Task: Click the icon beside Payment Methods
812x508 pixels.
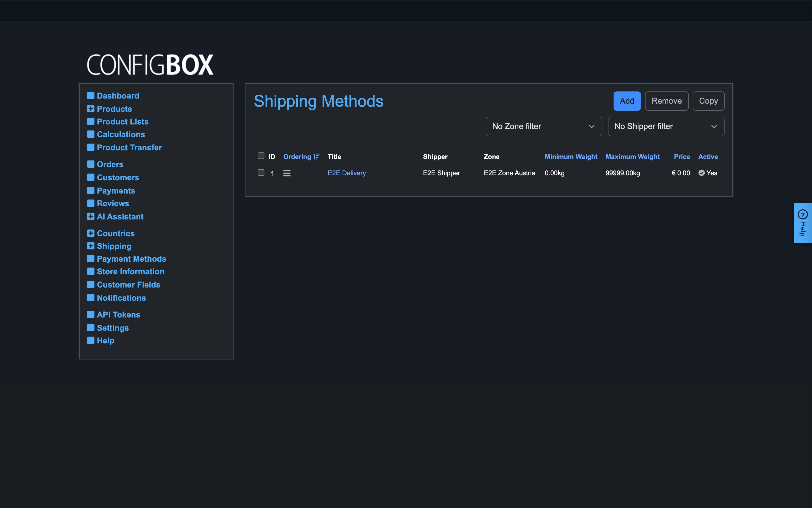Action: [91, 259]
